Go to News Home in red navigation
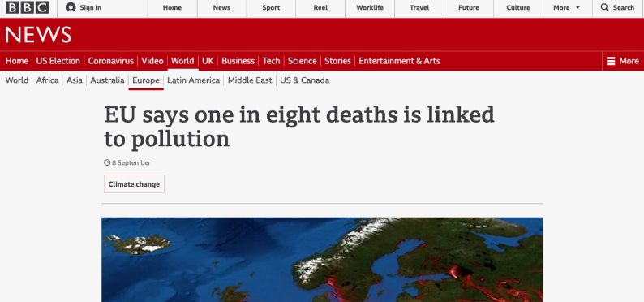The height and width of the screenshot is (302, 644). pos(17,61)
